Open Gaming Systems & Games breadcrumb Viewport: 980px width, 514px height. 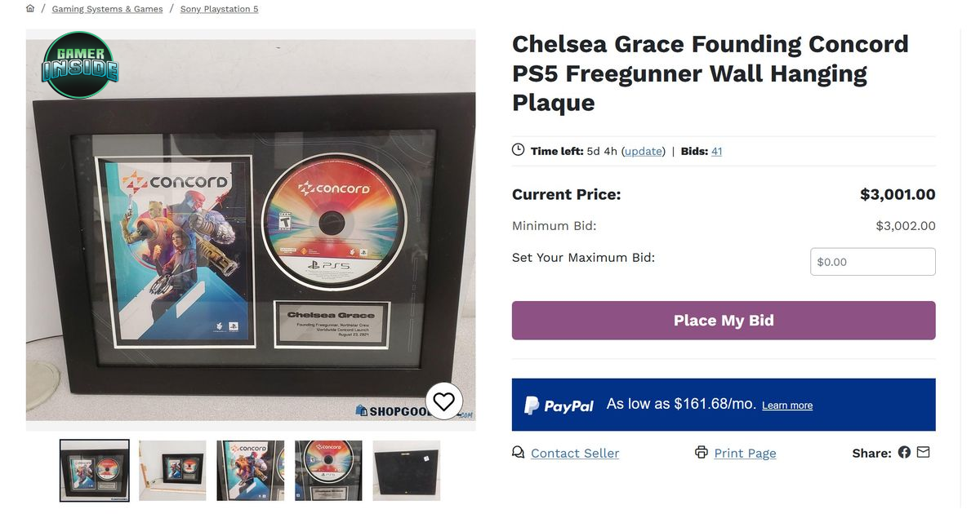click(107, 9)
